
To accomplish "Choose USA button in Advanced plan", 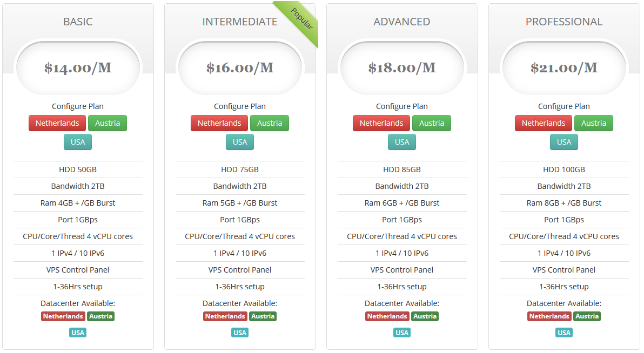I will [x=402, y=142].
